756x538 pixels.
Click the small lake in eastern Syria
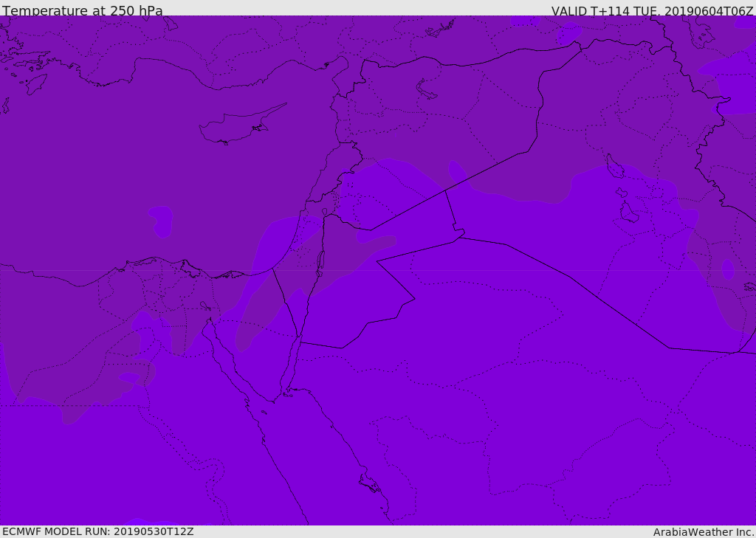point(426,89)
